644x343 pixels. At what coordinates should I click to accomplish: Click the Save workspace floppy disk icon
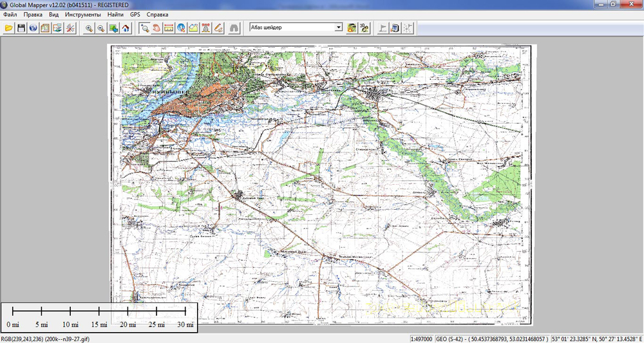[21, 28]
